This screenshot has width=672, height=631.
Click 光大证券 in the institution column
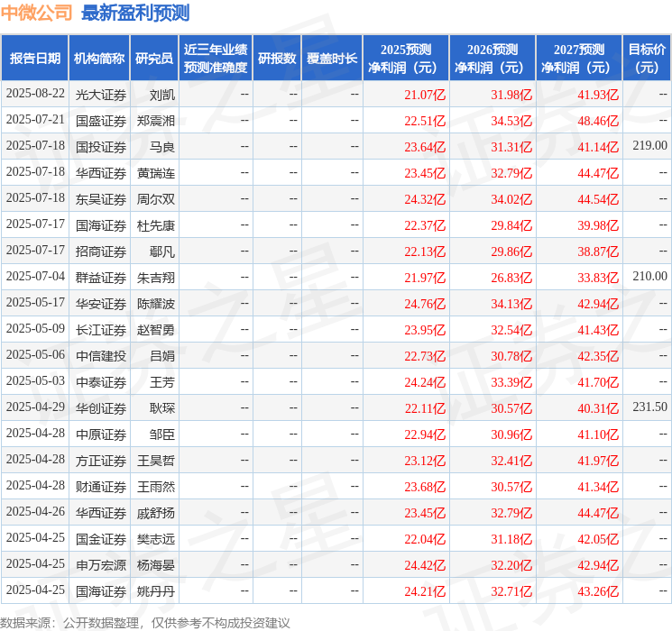coord(100,94)
